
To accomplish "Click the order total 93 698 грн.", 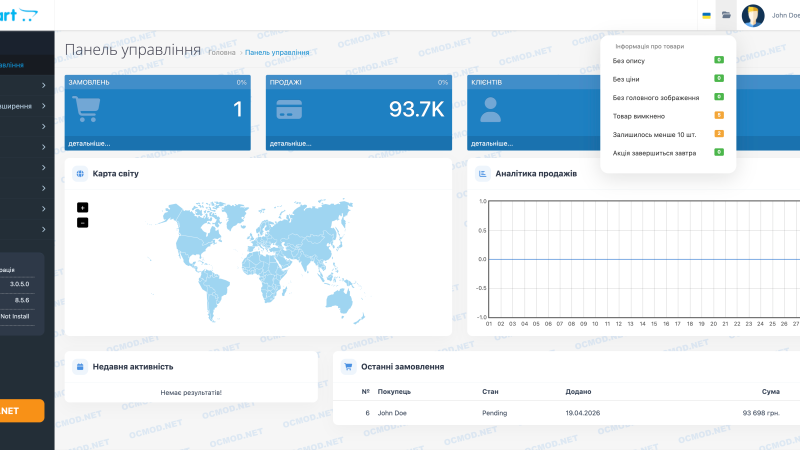I will click(761, 413).
